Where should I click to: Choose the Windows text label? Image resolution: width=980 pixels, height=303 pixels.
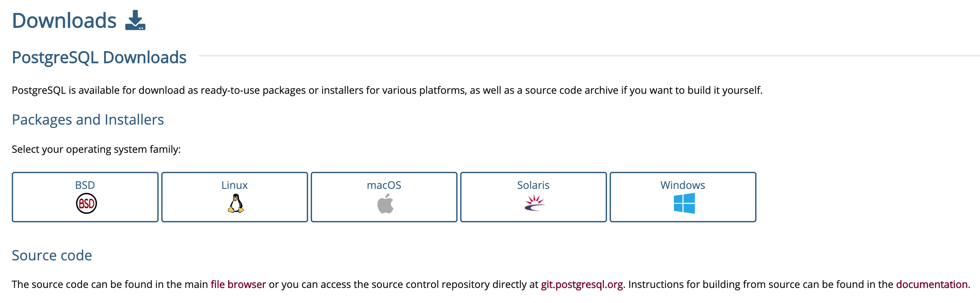point(682,185)
